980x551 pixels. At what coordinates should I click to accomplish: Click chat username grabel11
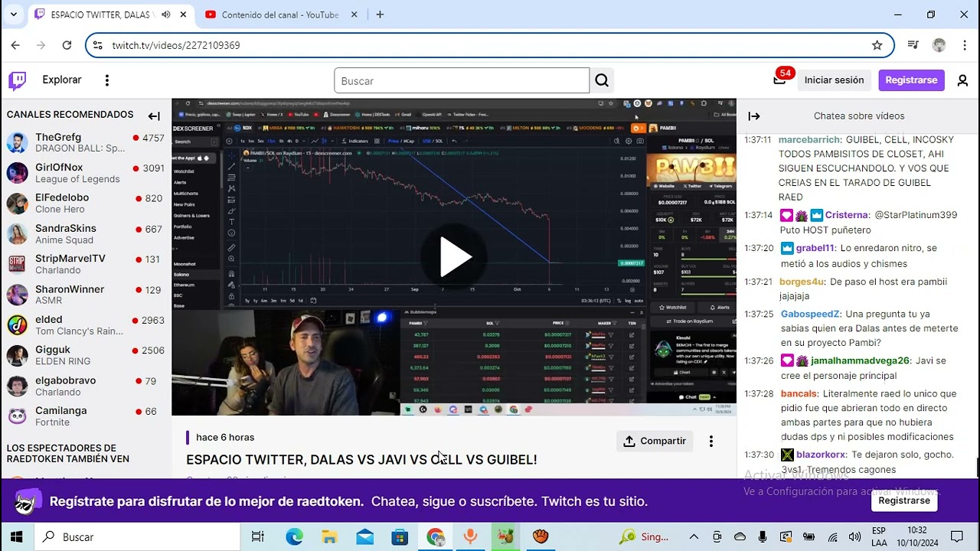click(x=816, y=248)
